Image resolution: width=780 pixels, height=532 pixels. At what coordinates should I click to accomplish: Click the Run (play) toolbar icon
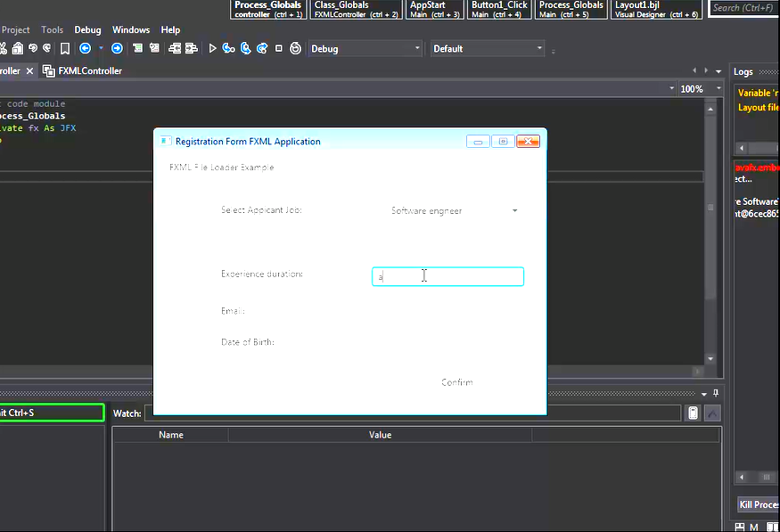coord(213,49)
